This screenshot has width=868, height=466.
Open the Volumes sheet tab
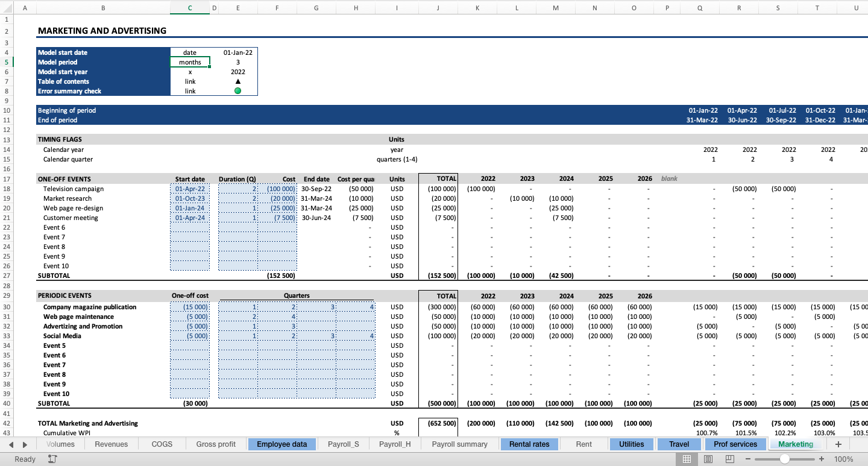[60, 444]
